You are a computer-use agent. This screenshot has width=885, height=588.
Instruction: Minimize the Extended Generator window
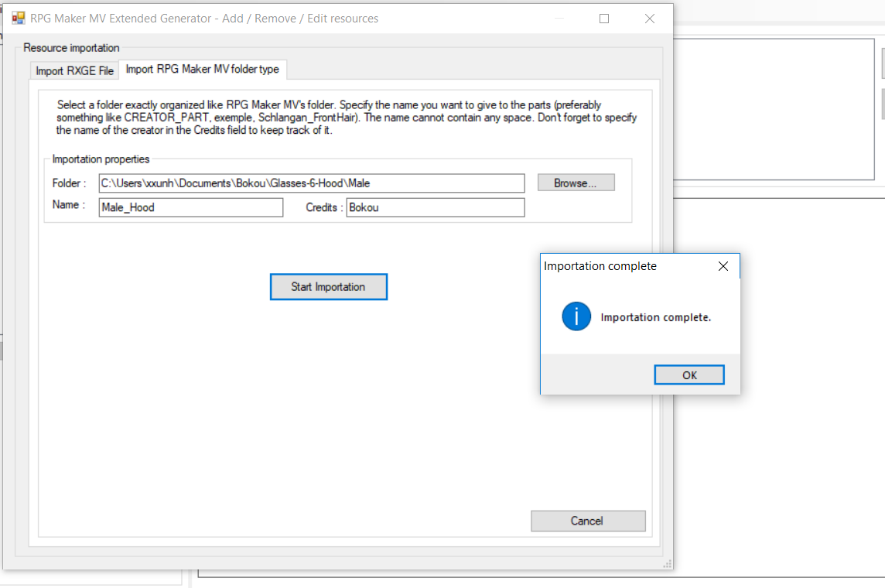559,19
